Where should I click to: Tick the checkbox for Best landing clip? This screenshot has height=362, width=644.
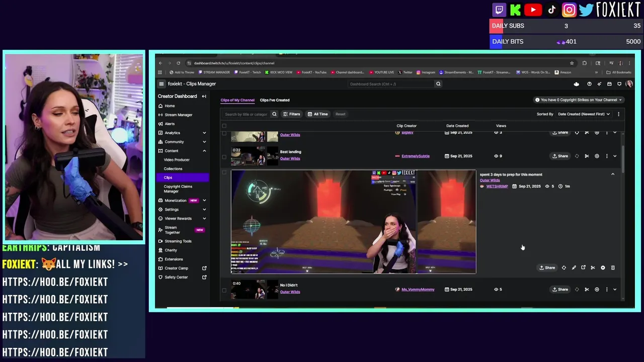(224, 157)
